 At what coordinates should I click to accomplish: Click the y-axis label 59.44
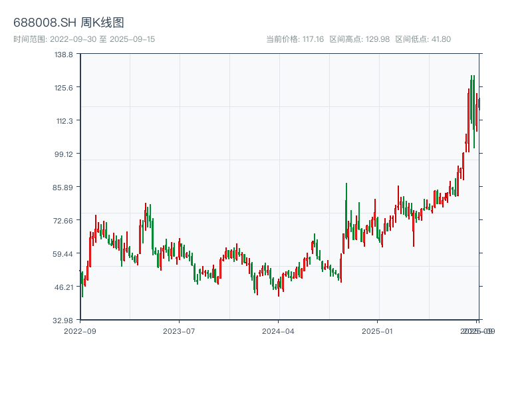pos(63,254)
